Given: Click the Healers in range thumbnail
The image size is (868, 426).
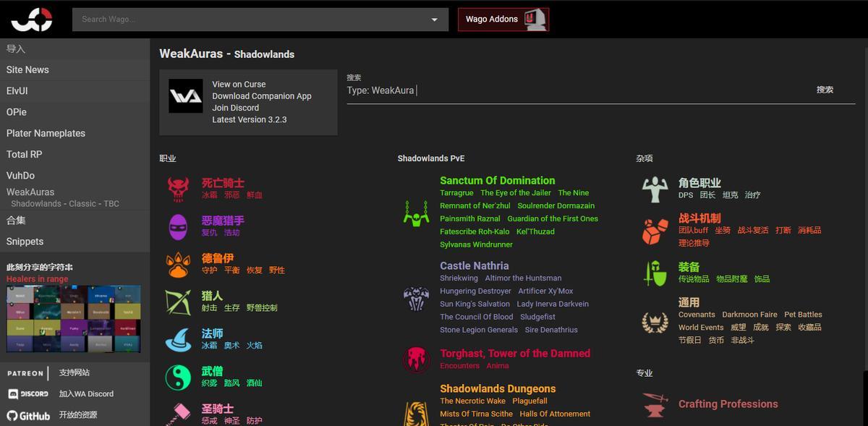Looking at the screenshot, I should pos(74,318).
